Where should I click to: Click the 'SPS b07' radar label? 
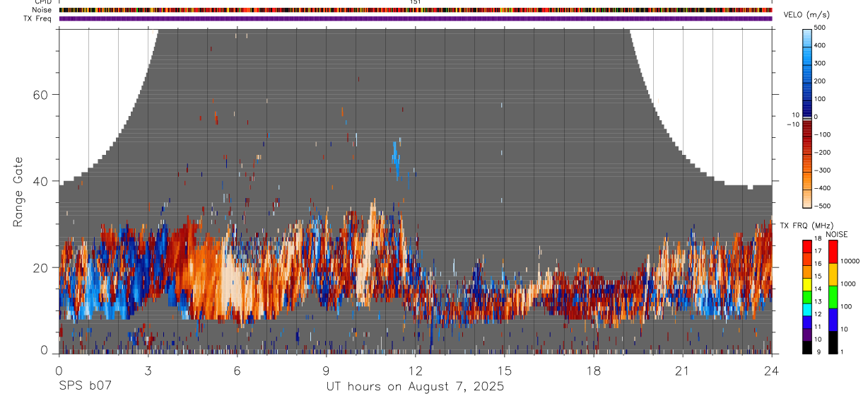(85, 386)
